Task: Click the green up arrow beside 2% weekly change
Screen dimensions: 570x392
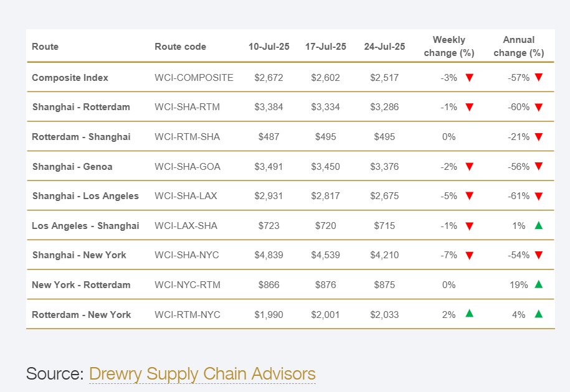Action: [469, 313]
